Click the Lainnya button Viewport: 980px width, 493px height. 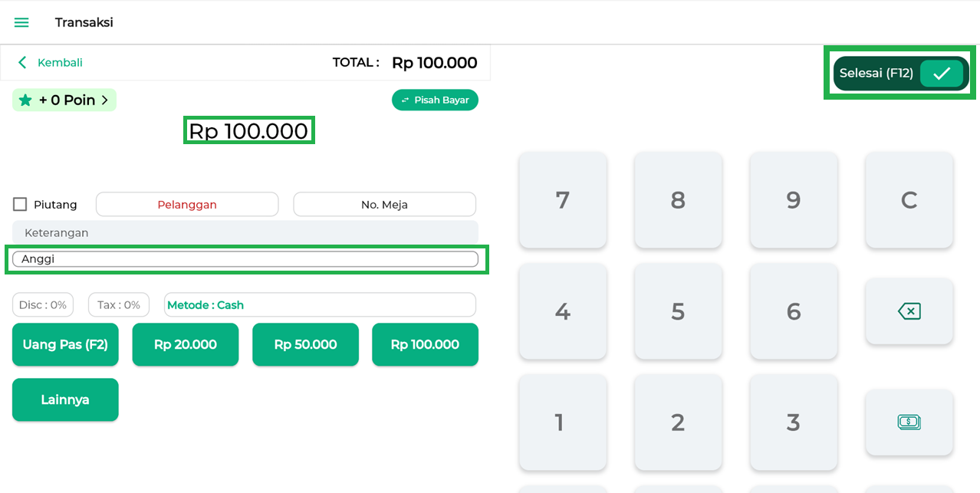65,399
